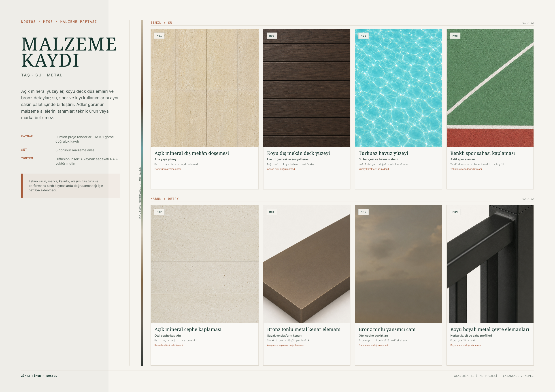Click the 02 / 02 page indicator
This screenshot has height=392, width=555.
pos(528,199)
